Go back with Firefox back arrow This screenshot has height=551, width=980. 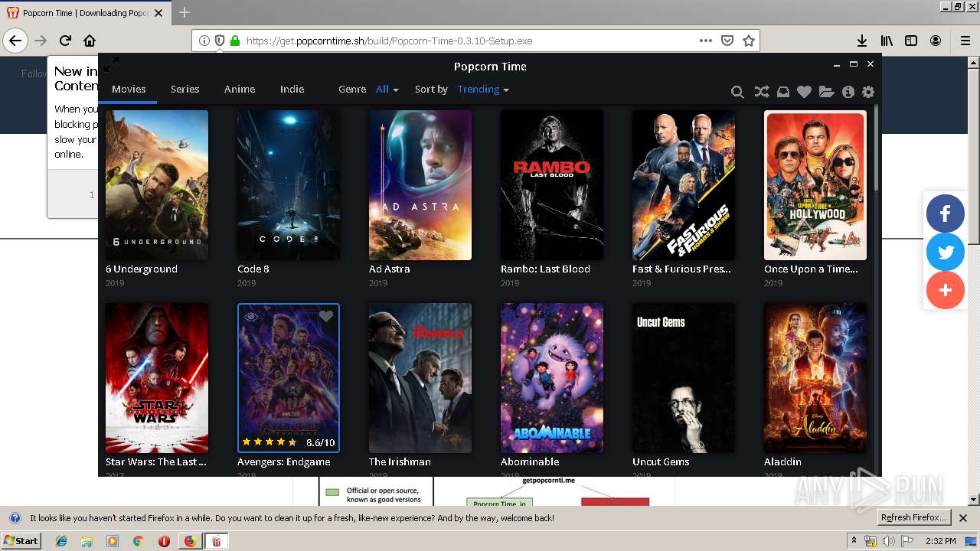tap(15, 41)
